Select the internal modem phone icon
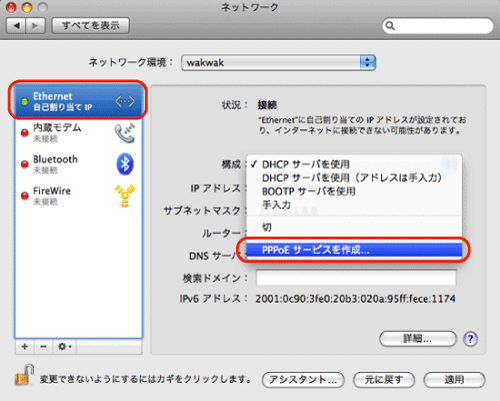 click(125, 133)
